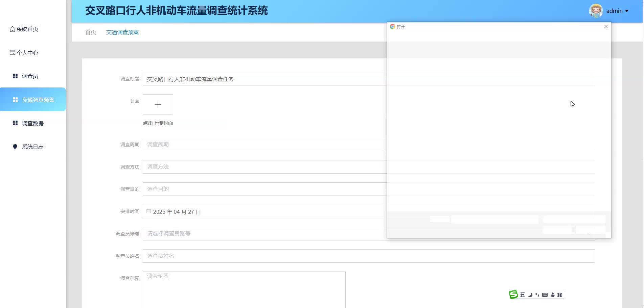Click the user account icon in IME bar
Image resolution: width=644 pixels, height=308 pixels.
pos(553,295)
